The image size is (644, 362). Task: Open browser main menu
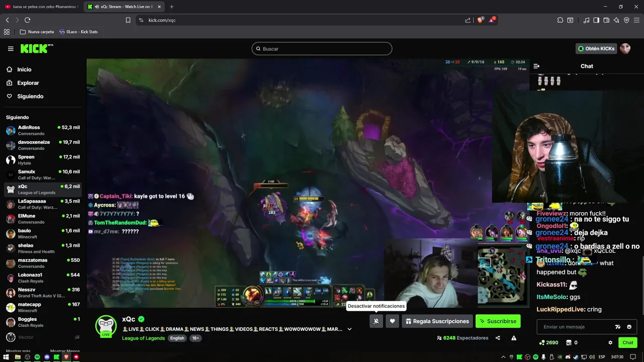pos(636,20)
